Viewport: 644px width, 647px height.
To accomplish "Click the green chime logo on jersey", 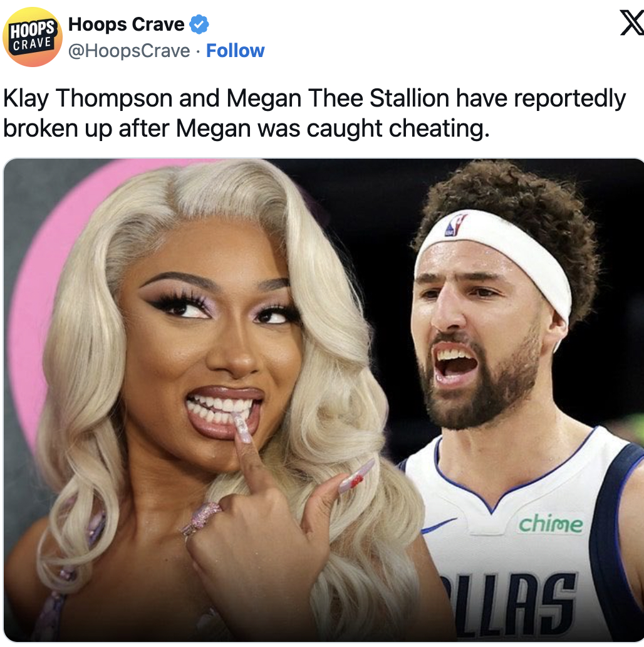I will click(551, 524).
